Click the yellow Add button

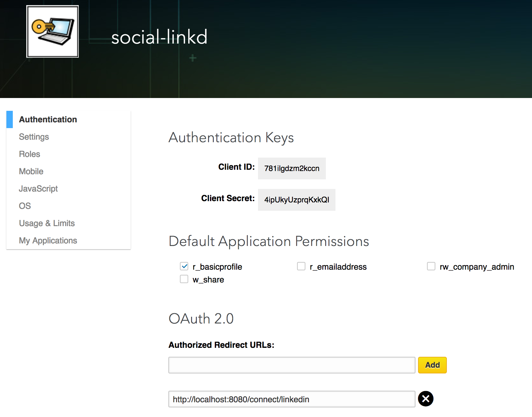432,365
